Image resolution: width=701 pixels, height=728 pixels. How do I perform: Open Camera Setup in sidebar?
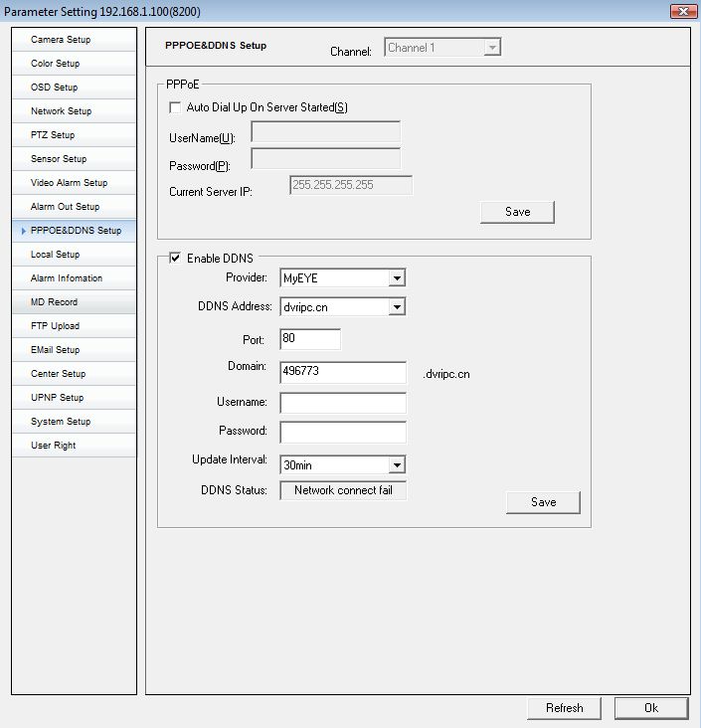tap(62, 40)
